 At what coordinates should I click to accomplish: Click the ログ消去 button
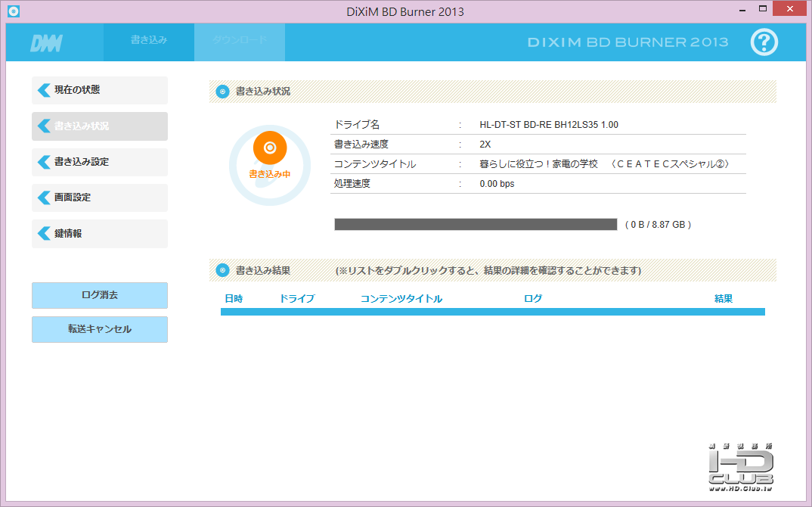click(100, 295)
